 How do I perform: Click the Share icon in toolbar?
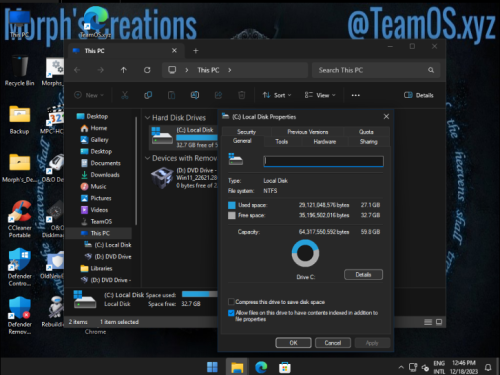pyautogui.click(x=218, y=95)
